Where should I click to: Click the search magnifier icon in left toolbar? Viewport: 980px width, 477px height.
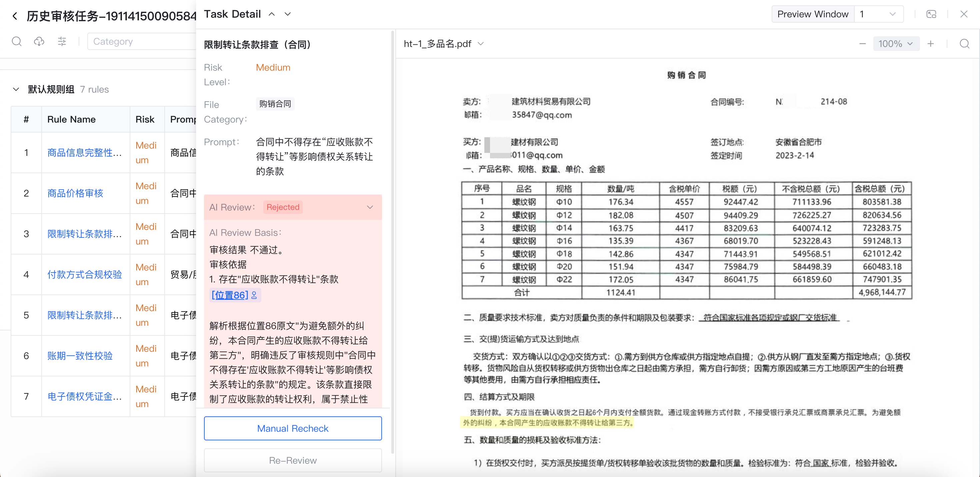[x=17, y=41]
